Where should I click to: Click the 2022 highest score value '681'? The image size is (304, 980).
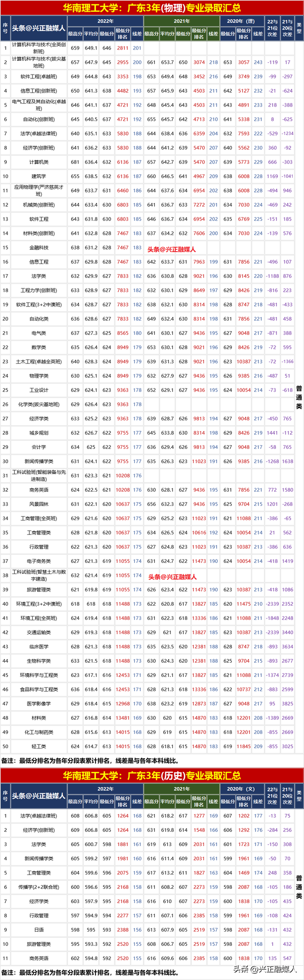click(75, 162)
